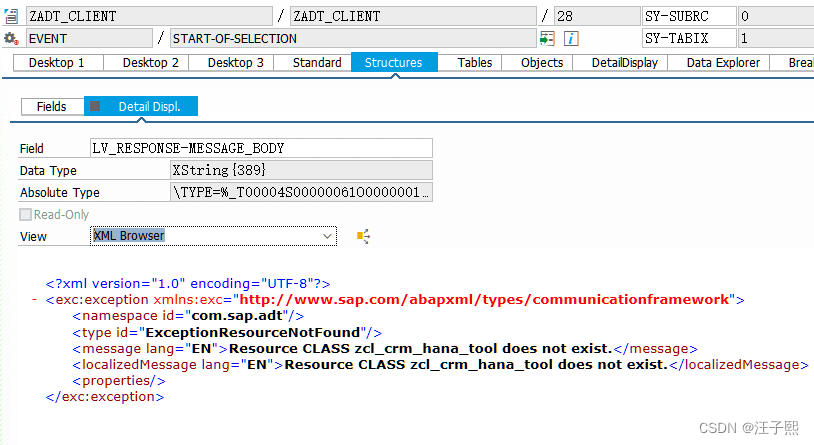
Task: Switch to the Objects tab
Action: [x=542, y=62]
